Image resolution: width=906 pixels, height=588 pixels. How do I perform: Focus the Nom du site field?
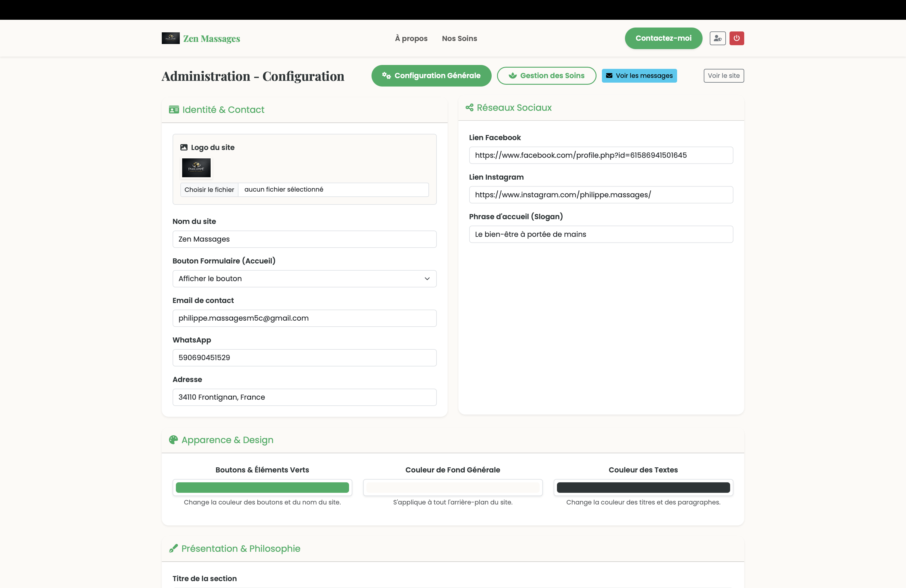tap(304, 239)
